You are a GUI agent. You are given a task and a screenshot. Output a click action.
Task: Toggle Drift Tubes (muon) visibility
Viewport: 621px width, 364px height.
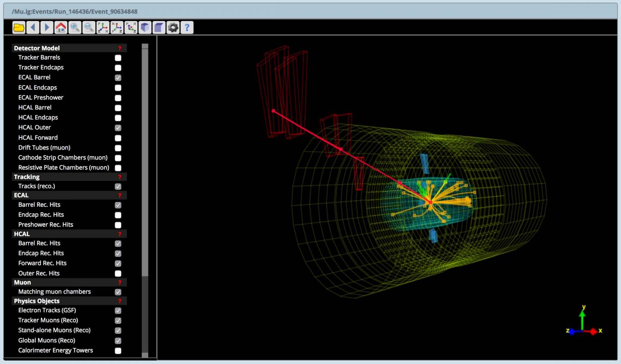tap(117, 148)
